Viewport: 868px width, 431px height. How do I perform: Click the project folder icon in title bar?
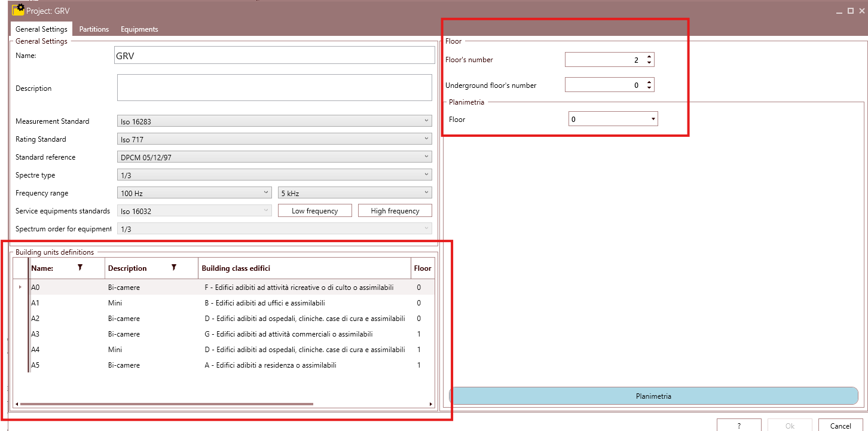pos(19,10)
